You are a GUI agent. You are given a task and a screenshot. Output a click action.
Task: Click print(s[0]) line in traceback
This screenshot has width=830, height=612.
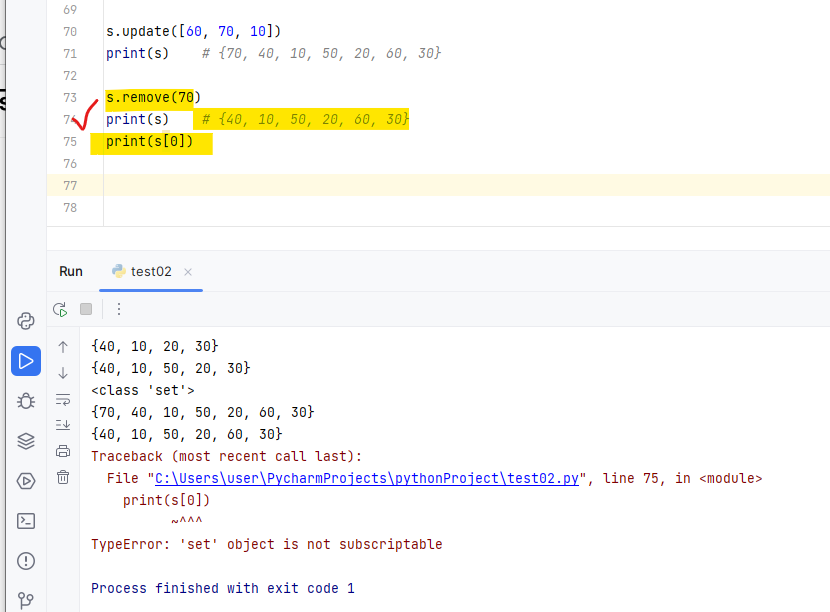click(x=166, y=500)
